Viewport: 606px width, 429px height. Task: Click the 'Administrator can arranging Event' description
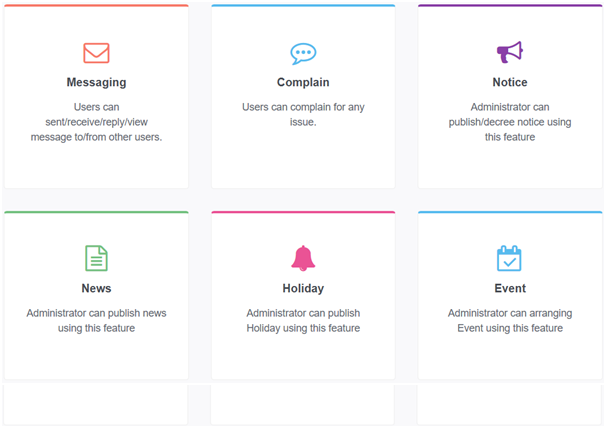[x=510, y=320]
